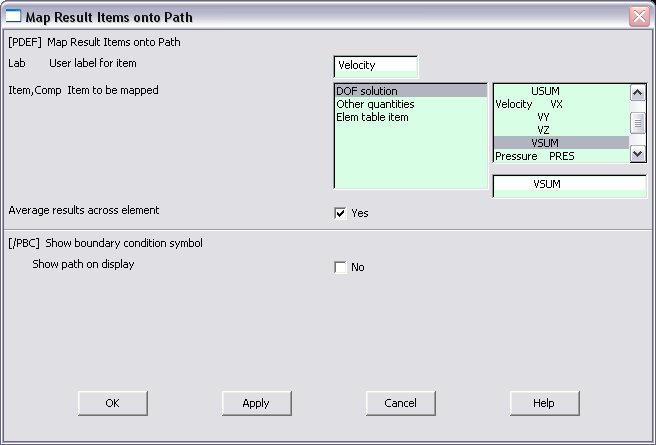Confirm with the OK button
This screenshot has width=656, height=445.
coord(113,403)
